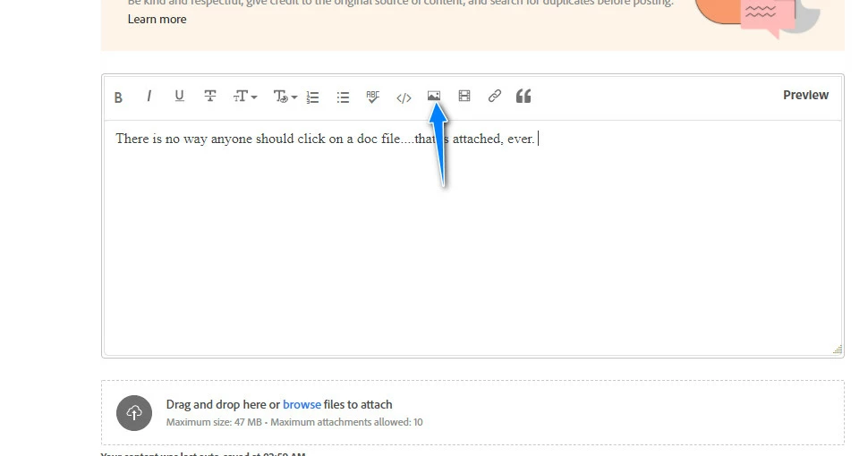Click the 'Maximum size: 47 MB' text
Viewport: 868px width, 456px height.
point(214,422)
